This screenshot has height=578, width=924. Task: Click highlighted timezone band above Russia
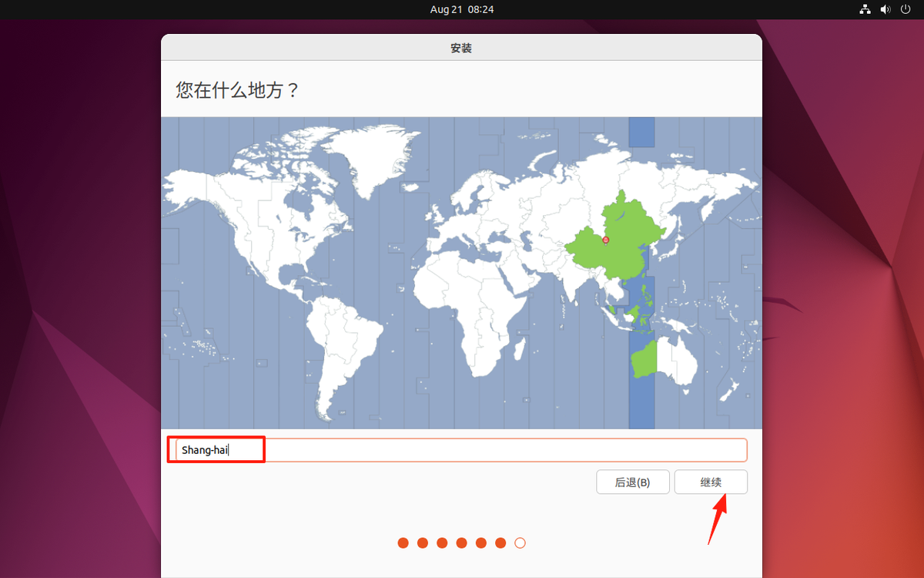click(x=641, y=132)
